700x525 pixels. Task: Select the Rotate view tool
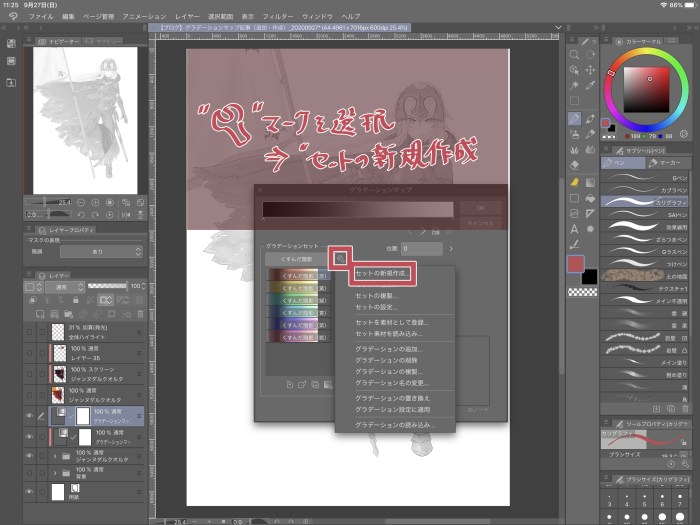point(590,55)
